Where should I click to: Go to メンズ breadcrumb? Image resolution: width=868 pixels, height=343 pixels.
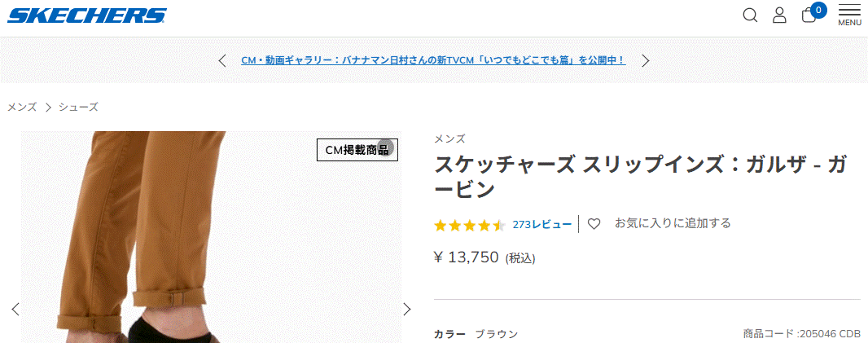(x=22, y=107)
